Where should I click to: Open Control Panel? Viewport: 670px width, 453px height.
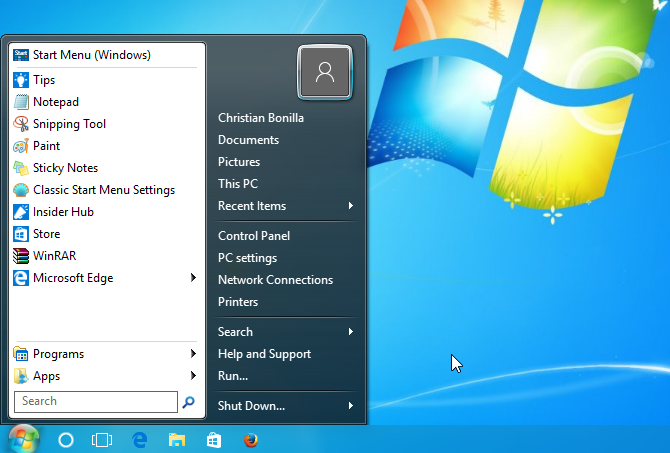coord(254,236)
